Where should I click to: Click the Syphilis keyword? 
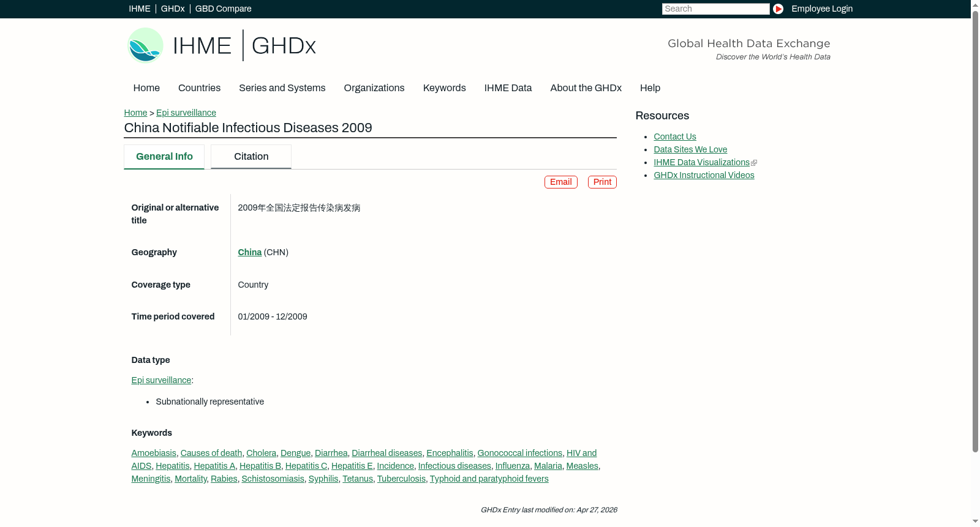(323, 479)
